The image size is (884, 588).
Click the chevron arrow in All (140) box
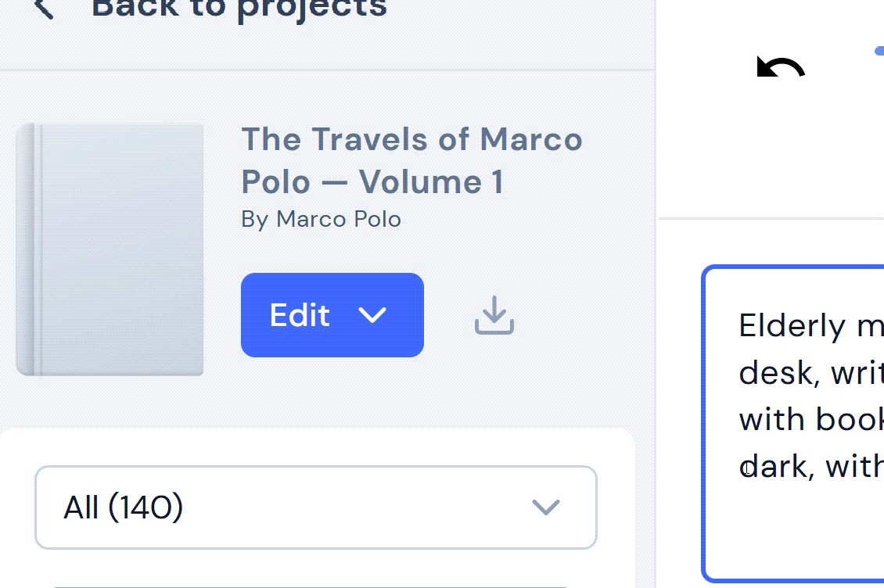tap(545, 507)
